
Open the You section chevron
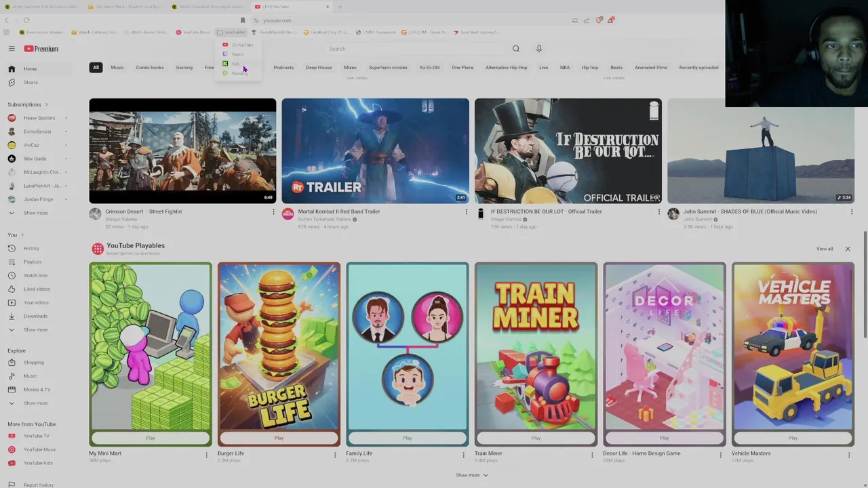(x=22, y=235)
